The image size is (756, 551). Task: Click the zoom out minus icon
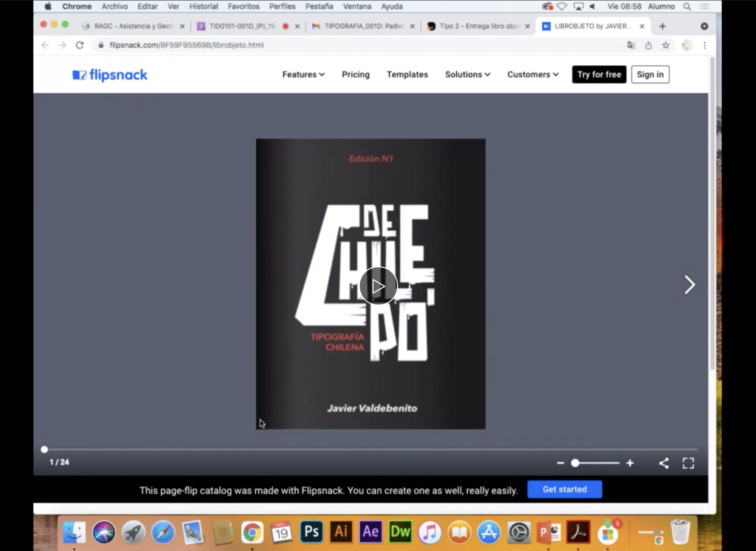coord(561,463)
